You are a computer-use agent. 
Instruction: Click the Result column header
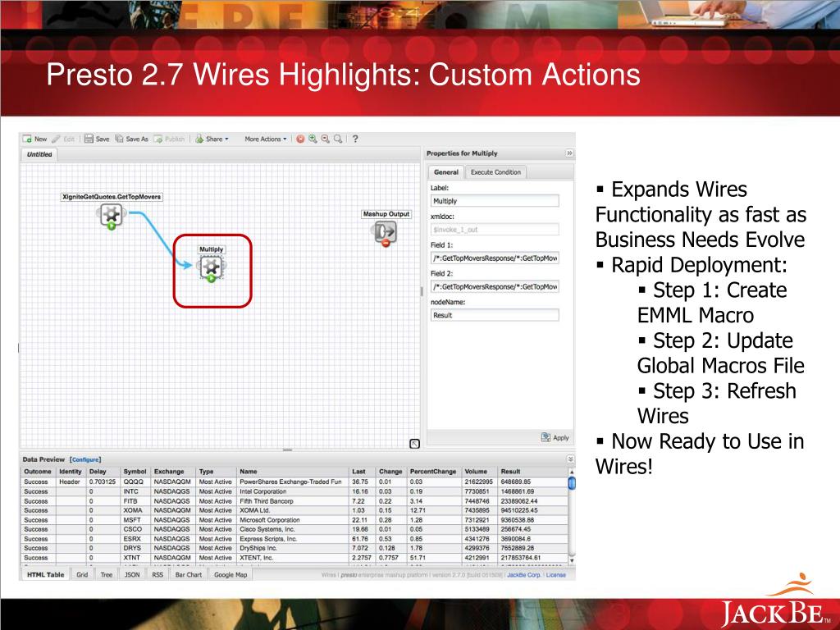click(x=532, y=472)
